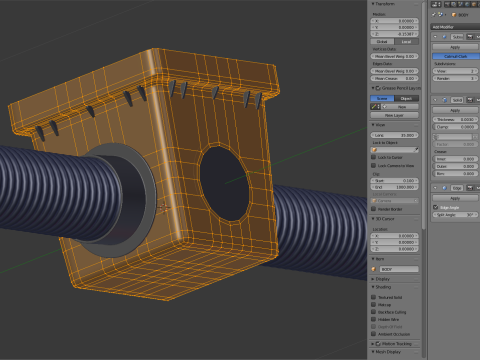Screen dimensions: 480x360
Task: Open the Add Modifier dropdown
Action: click(455, 27)
